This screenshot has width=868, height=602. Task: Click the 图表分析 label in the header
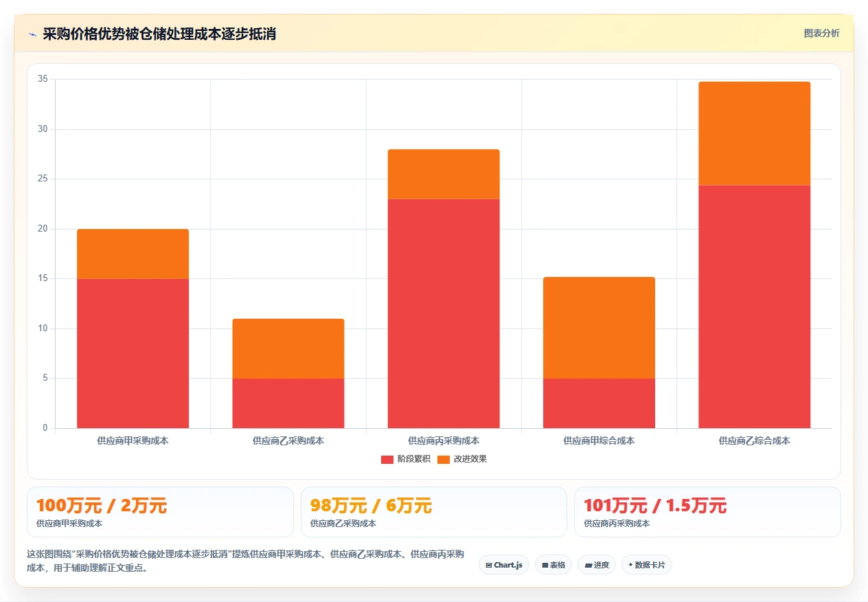821,33
